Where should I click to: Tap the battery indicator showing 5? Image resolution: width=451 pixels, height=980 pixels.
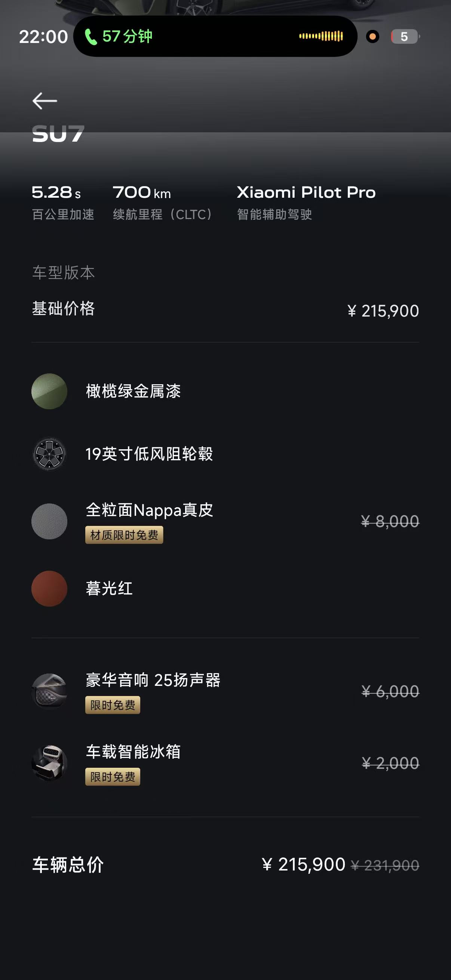pos(405,37)
